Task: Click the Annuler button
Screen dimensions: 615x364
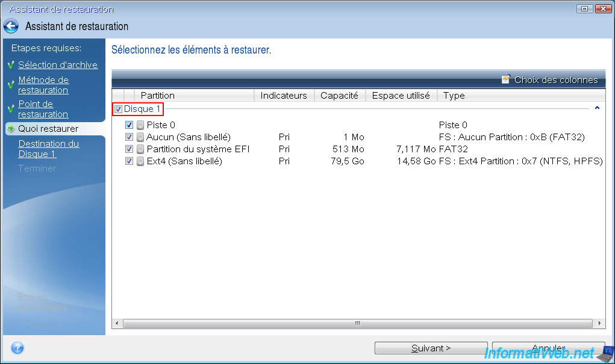Action: 548,348
